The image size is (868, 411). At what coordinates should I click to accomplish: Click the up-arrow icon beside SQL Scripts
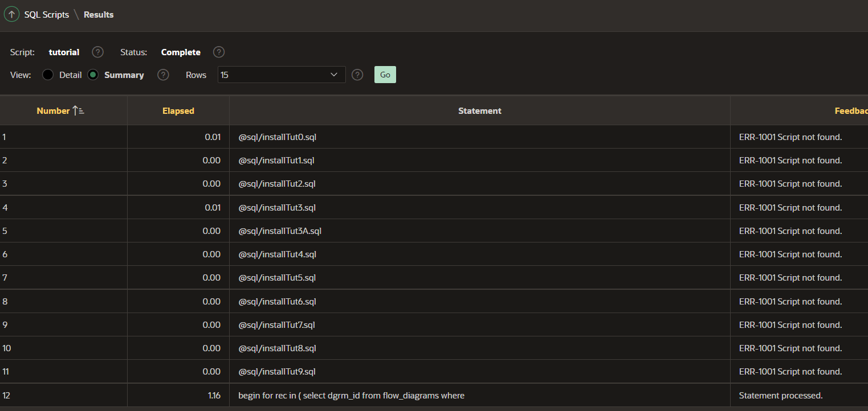(11, 15)
